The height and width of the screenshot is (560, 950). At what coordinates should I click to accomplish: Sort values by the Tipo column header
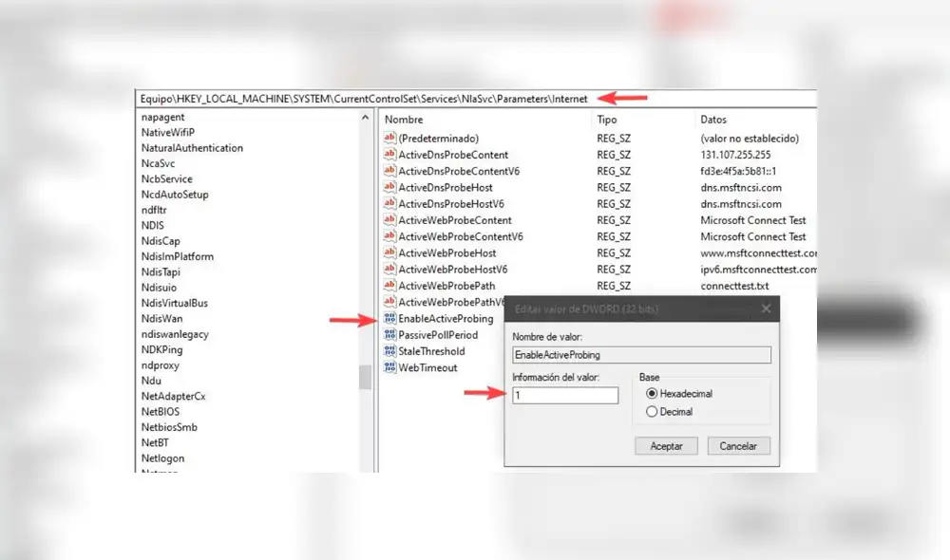(x=606, y=120)
